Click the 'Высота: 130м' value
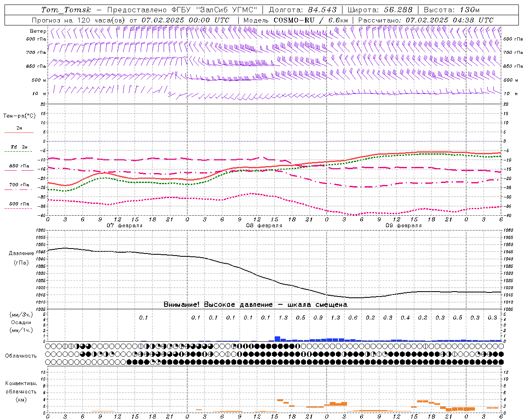 pyautogui.click(x=452, y=10)
